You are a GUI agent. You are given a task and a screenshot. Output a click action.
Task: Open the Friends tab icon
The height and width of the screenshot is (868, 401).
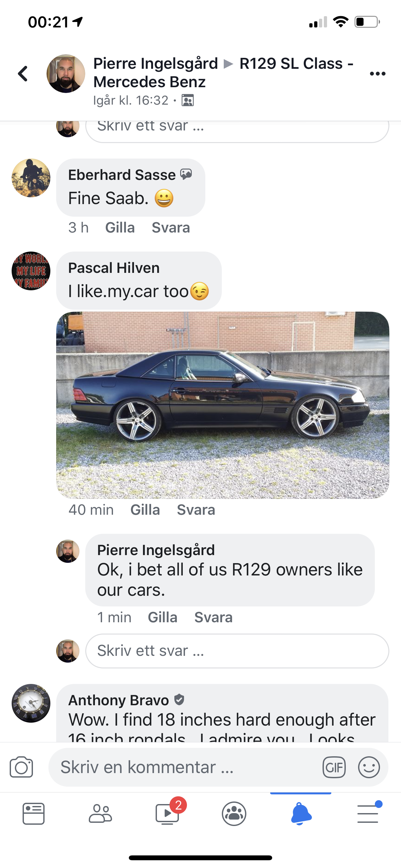[100, 814]
